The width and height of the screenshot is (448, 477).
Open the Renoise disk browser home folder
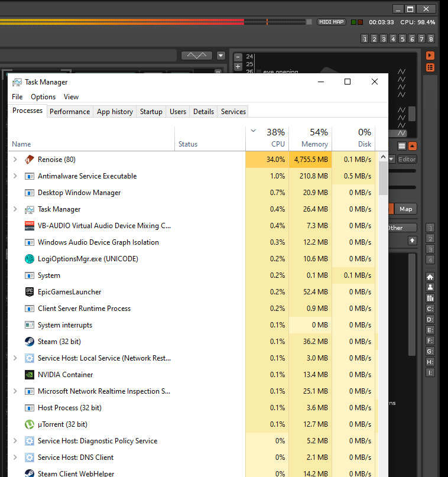[x=430, y=277]
